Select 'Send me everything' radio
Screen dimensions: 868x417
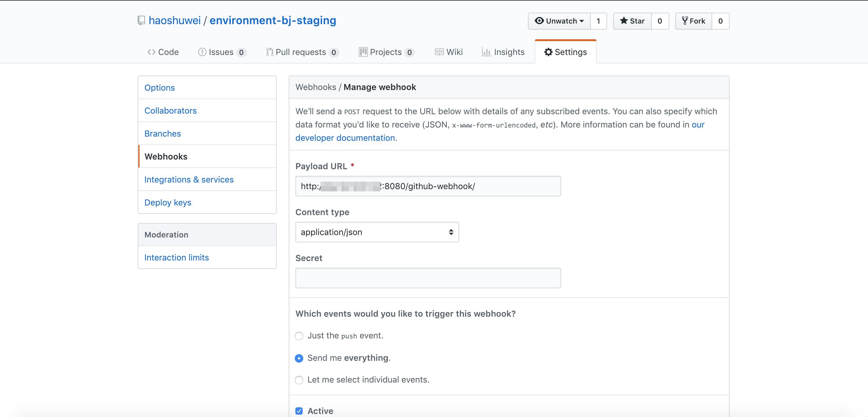299,358
